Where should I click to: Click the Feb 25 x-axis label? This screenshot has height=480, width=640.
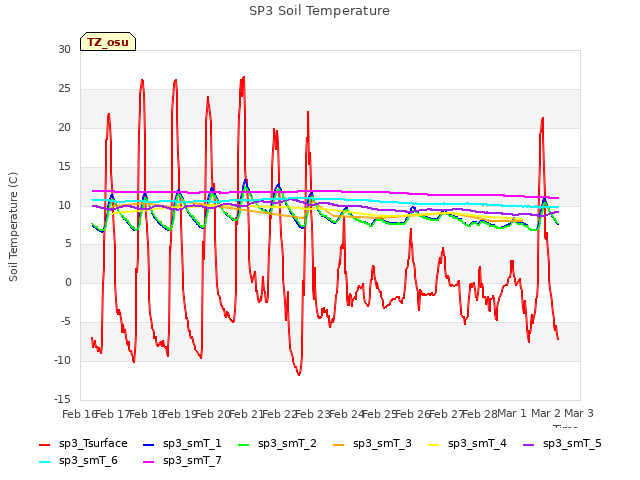(x=380, y=414)
